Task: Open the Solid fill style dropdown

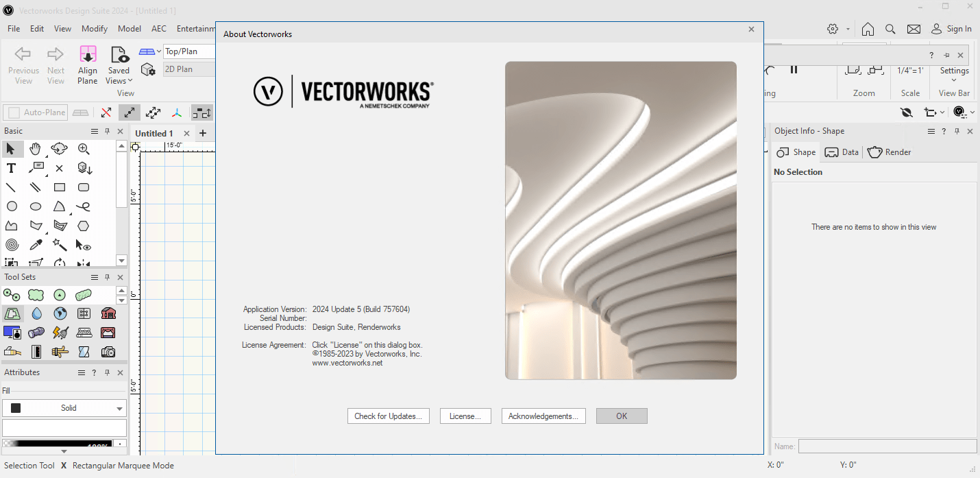Action: [64, 408]
